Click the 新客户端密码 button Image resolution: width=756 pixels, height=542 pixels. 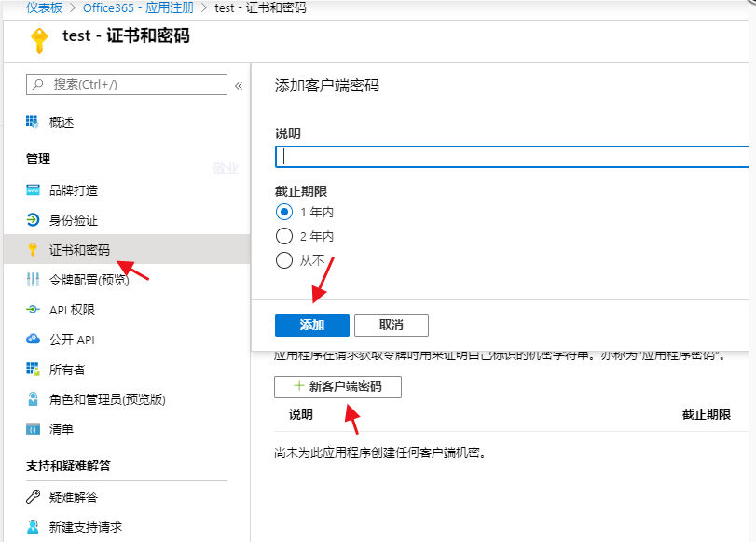pyautogui.click(x=337, y=386)
